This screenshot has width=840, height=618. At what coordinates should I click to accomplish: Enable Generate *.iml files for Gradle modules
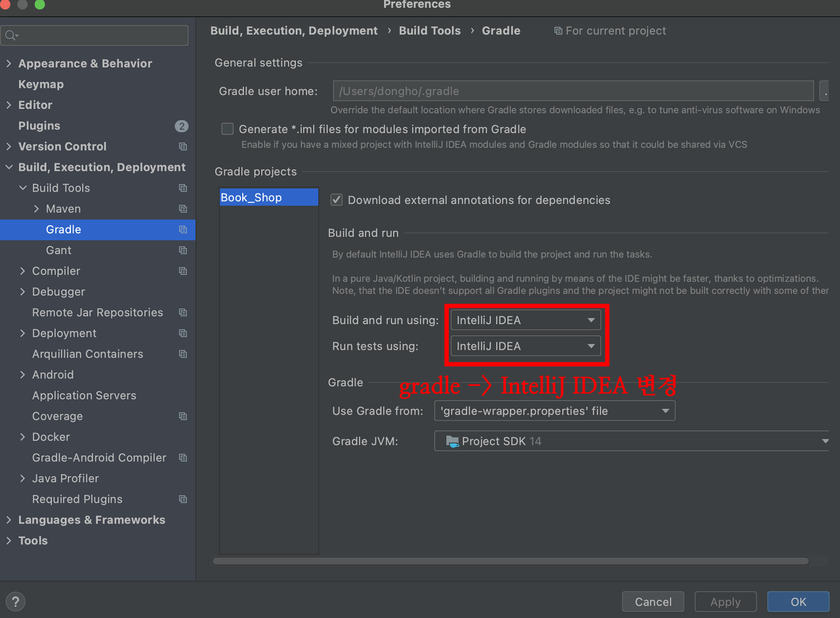coord(227,129)
